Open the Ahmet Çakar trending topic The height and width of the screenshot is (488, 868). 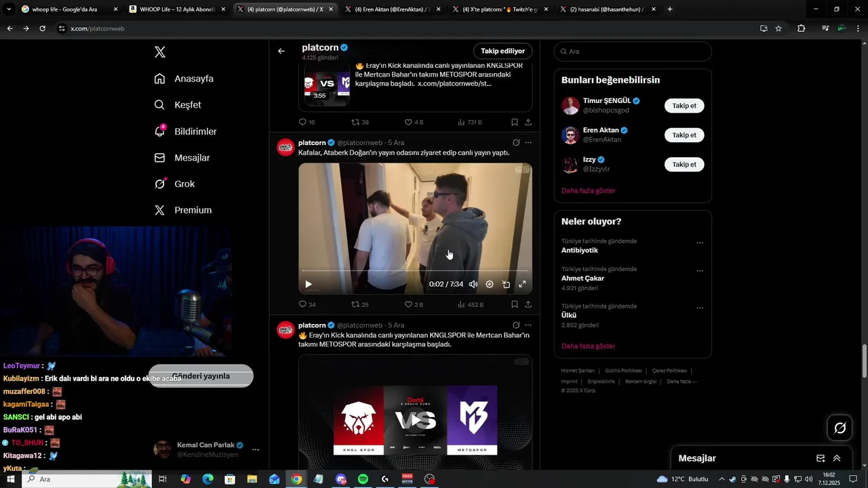583,278
